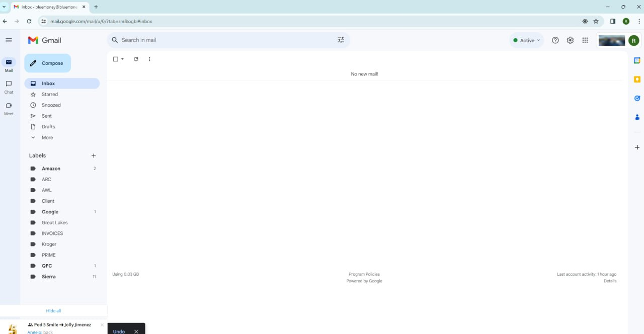Screen dimensions: 644x334
Task: Open Chrome three-dot menu
Action: [x=638, y=21]
